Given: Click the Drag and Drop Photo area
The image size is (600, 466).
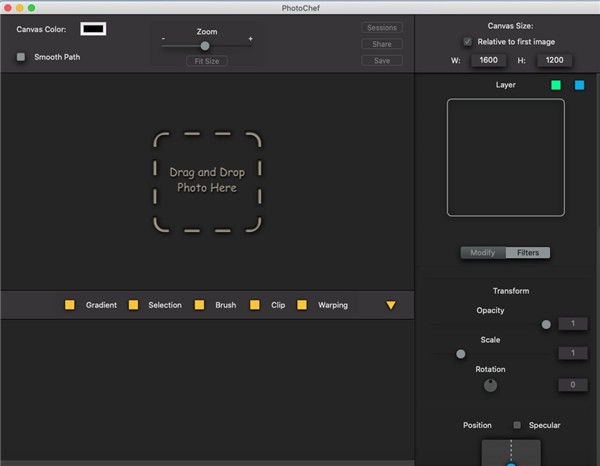Looking at the screenshot, I should 207,182.
